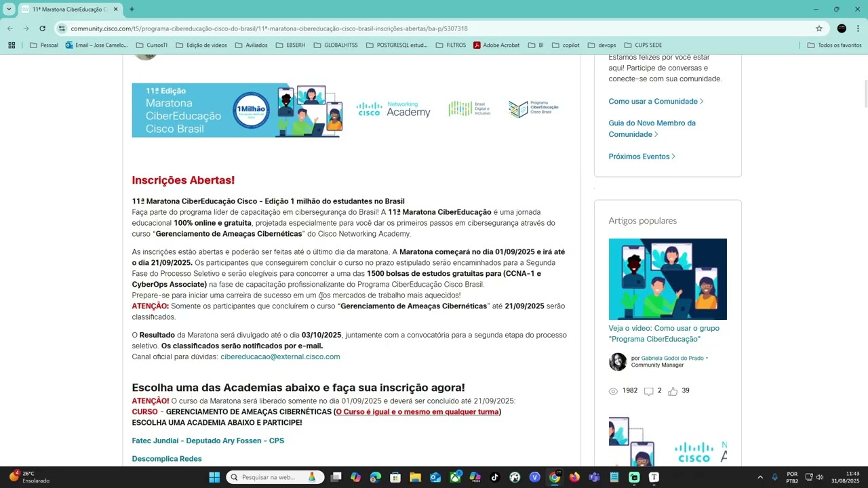Open 'Veja o vídeo: Como usar o grupo' article
Viewport: 868px width, 488px height.
coord(664,333)
